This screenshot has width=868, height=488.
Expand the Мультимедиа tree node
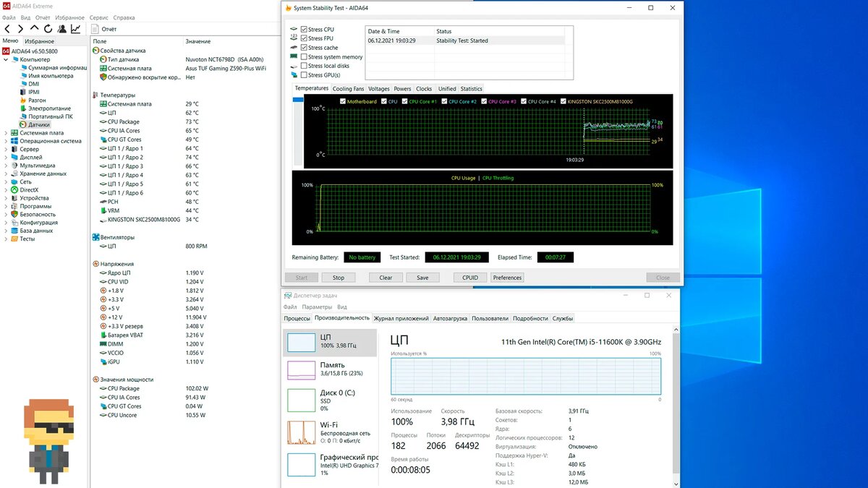(6, 166)
